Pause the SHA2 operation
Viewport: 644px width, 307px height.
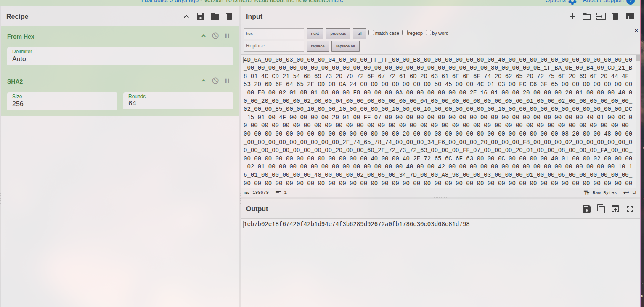[x=227, y=81]
